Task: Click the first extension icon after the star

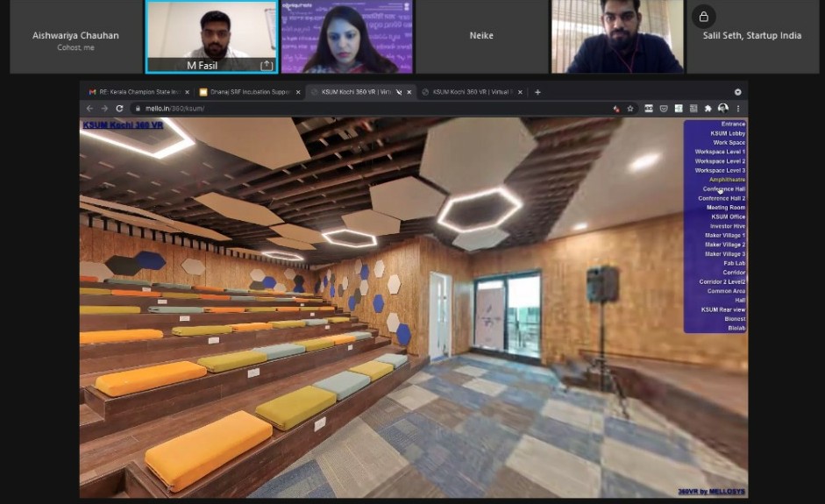Action: [x=649, y=109]
